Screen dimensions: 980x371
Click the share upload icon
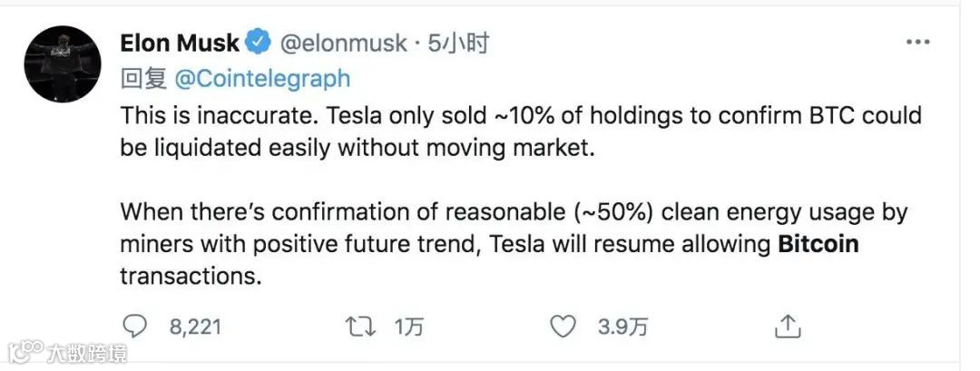pos(789,327)
